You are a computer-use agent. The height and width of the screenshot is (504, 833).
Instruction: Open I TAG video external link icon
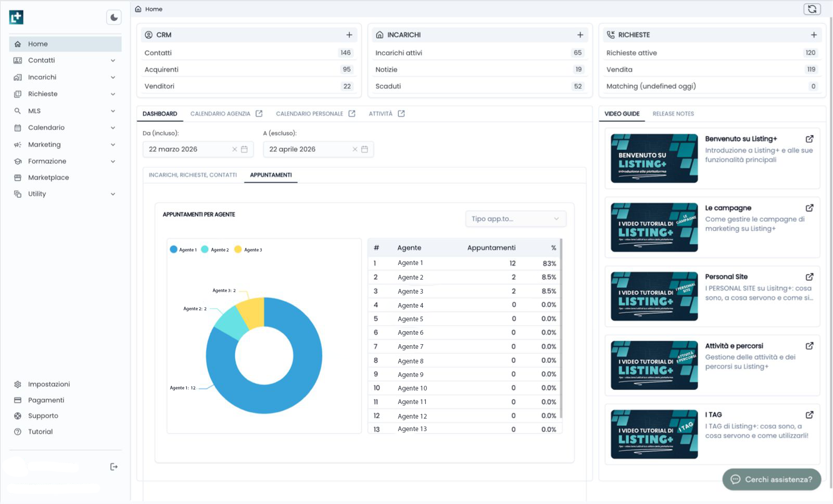point(810,415)
